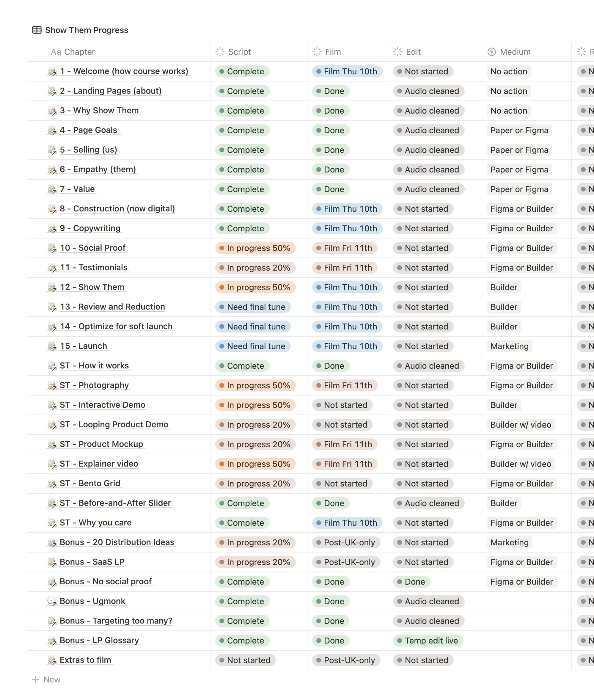Image resolution: width=594 pixels, height=700 pixels.
Task: Click the page icon for 3 - Why Show Them
Action: (52, 111)
